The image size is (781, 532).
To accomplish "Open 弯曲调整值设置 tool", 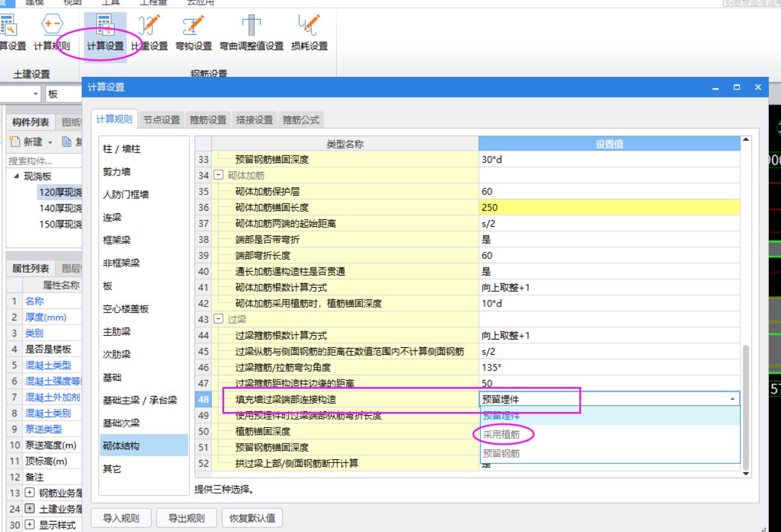I will [x=252, y=34].
